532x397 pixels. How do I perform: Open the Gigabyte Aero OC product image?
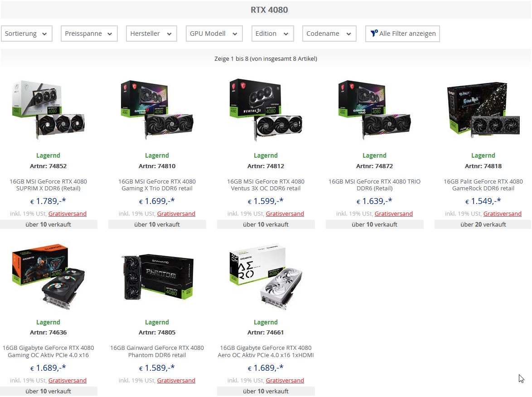point(266,276)
